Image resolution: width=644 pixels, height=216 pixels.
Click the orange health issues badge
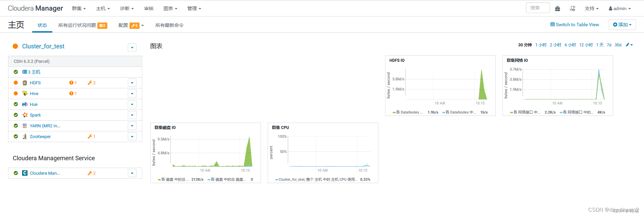pos(102,26)
